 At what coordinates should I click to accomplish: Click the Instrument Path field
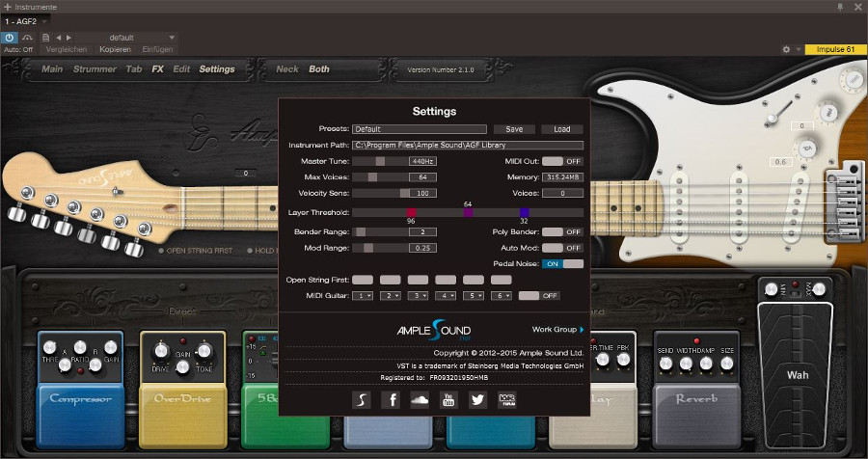[468, 145]
